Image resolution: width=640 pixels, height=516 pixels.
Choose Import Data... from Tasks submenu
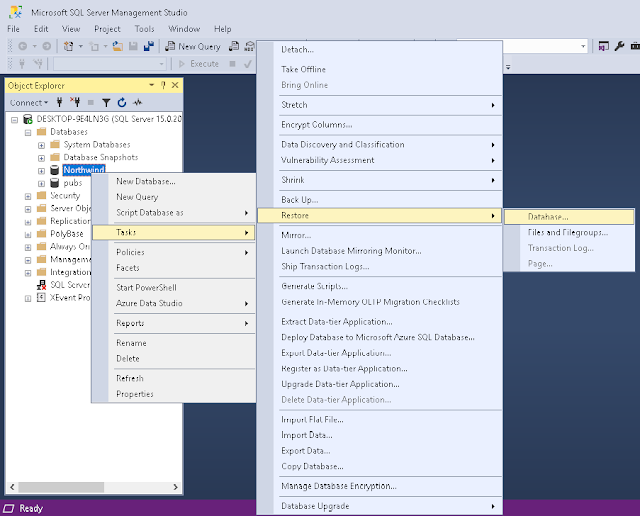[x=379, y=435]
